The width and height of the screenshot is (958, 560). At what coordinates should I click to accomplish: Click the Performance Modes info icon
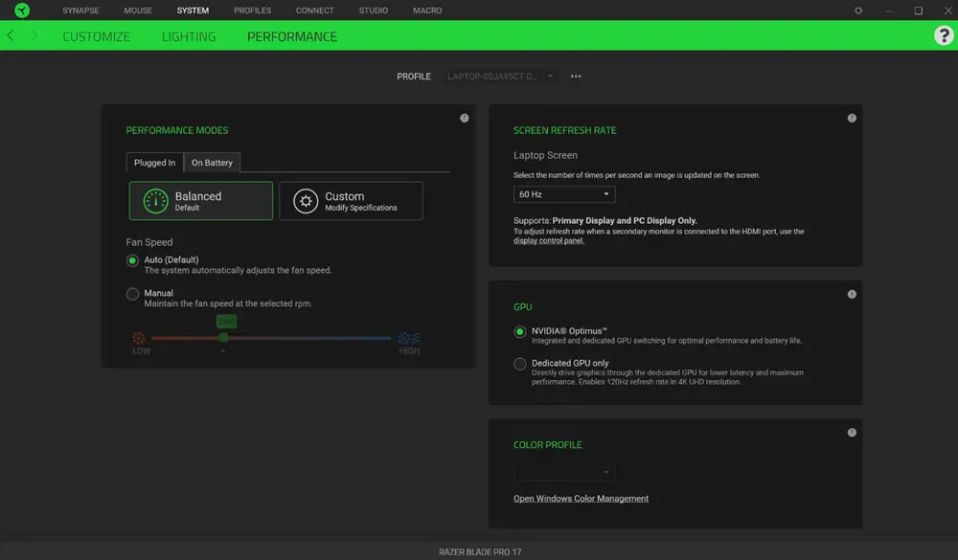pyautogui.click(x=464, y=117)
